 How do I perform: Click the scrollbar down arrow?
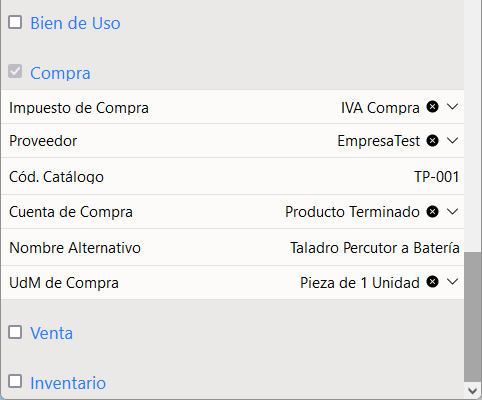[473, 390]
